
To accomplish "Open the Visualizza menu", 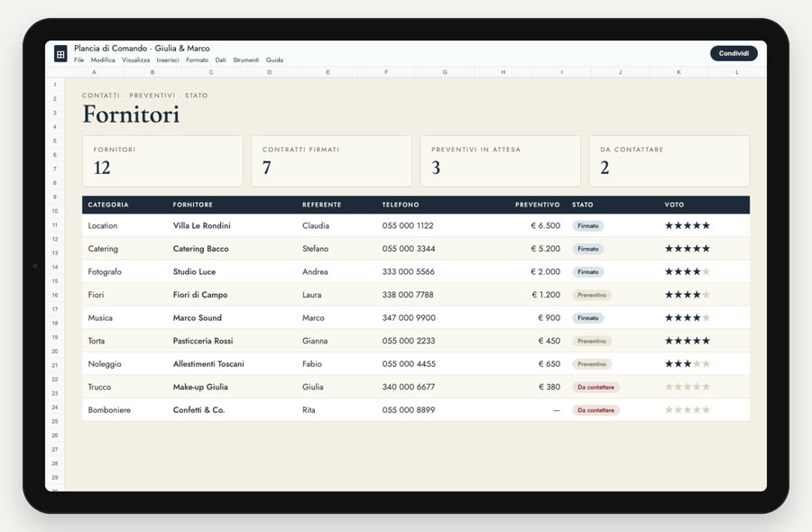I will click(135, 60).
